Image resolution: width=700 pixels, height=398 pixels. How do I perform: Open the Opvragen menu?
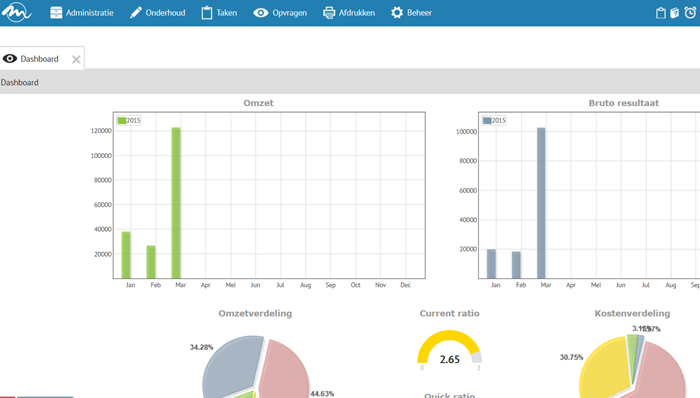pos(280,12)
